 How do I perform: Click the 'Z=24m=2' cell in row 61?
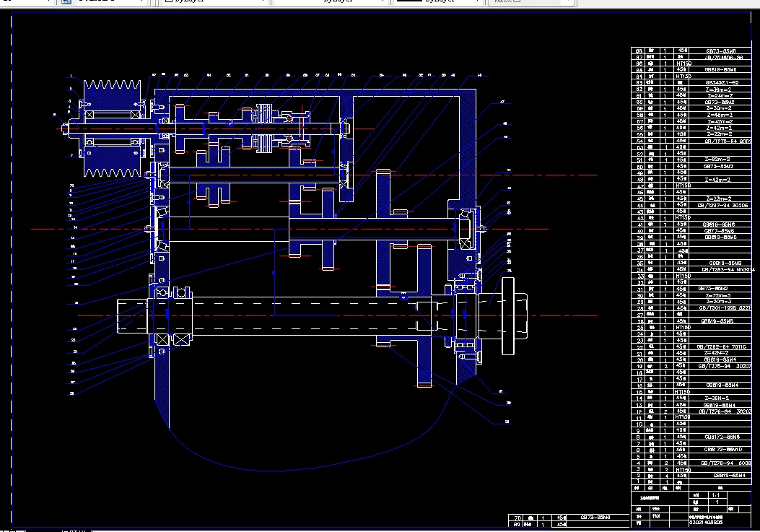720,95
